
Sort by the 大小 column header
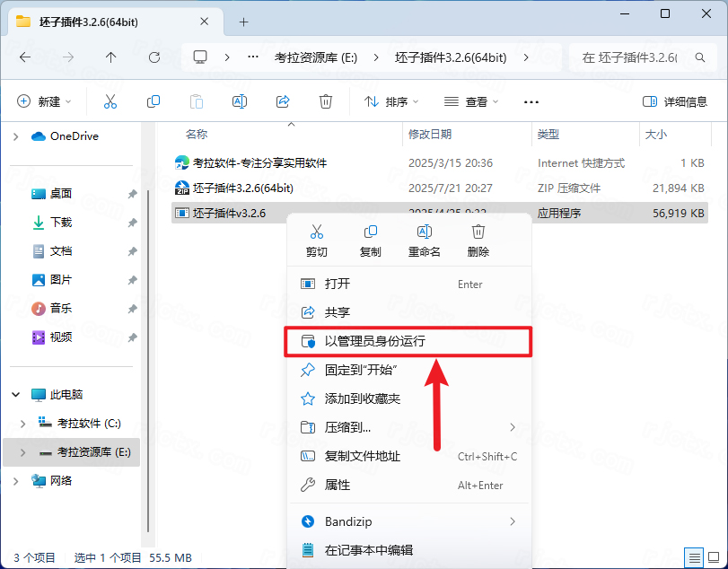pyautogui.click(x=656, y=135)
